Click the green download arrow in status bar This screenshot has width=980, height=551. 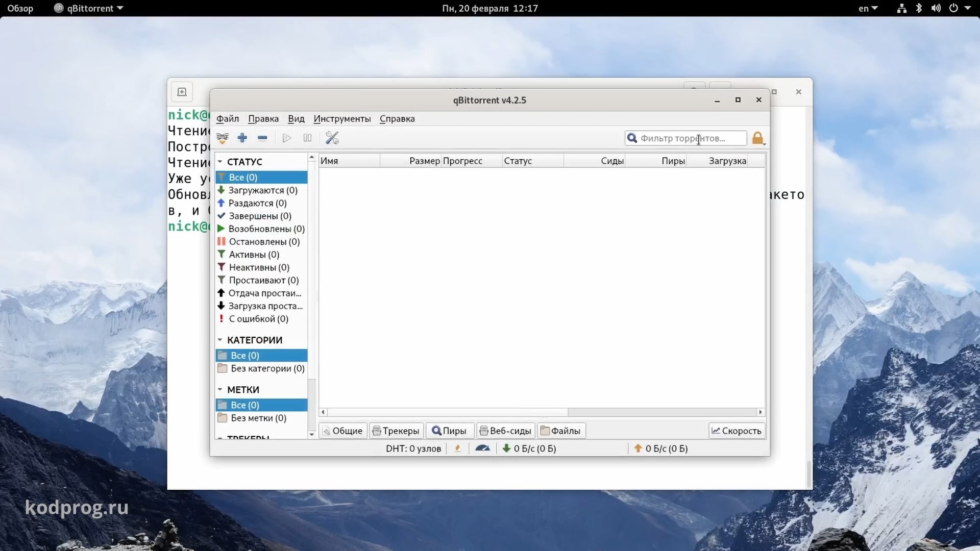(506, 448)
